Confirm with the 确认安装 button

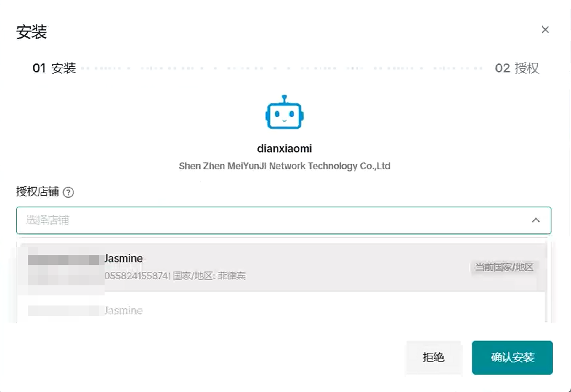pyautogui.click(x=512, y=357)
